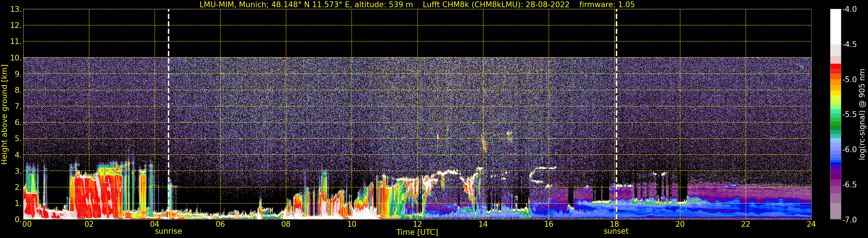Click the height axis tick '13.'
Image resolution: width=868 pixels, height=238 pixels.
click(16, 10)
